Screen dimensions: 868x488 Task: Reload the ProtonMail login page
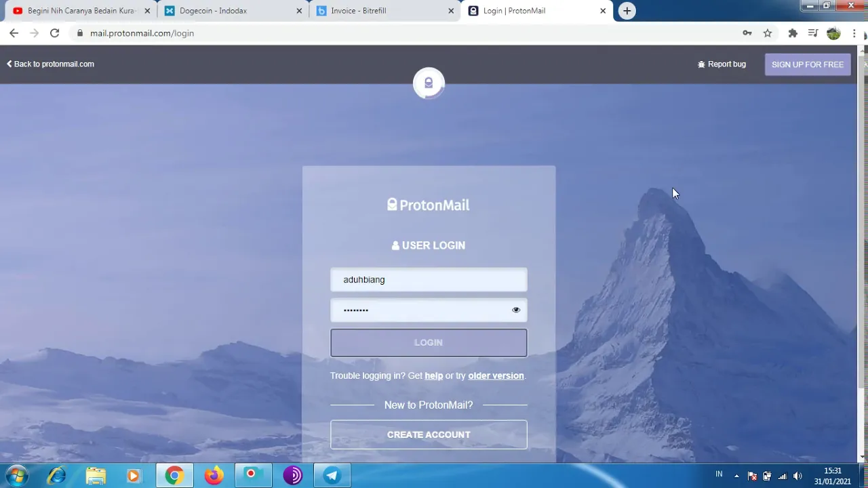pyautogui.click(x=54, y=33)
